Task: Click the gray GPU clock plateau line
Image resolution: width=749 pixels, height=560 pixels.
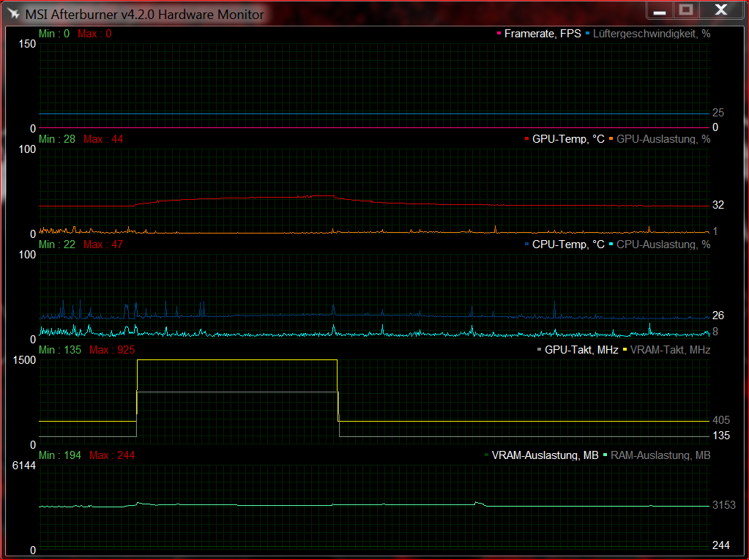Action: (x=237, y=392)
